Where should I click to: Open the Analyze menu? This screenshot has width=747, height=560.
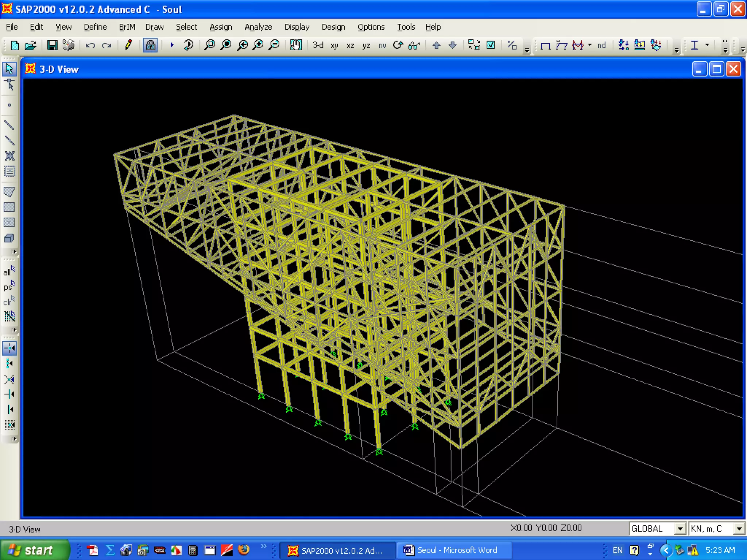[258, 27]
